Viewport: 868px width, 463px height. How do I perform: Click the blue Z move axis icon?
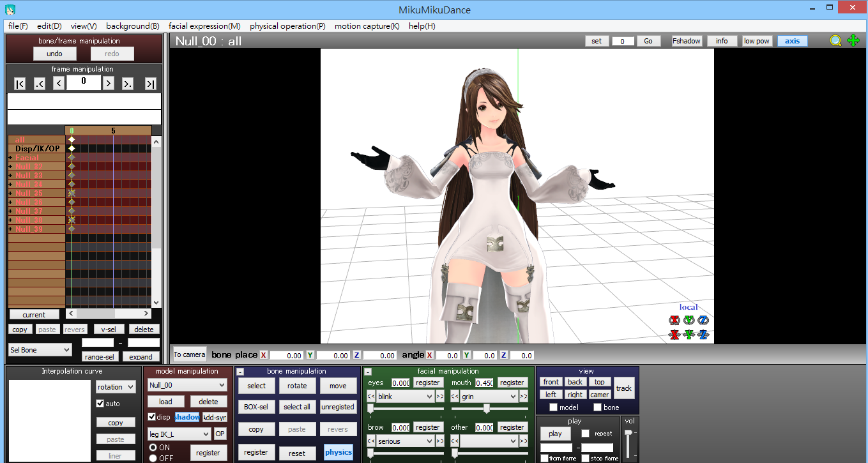pos(703,334)
